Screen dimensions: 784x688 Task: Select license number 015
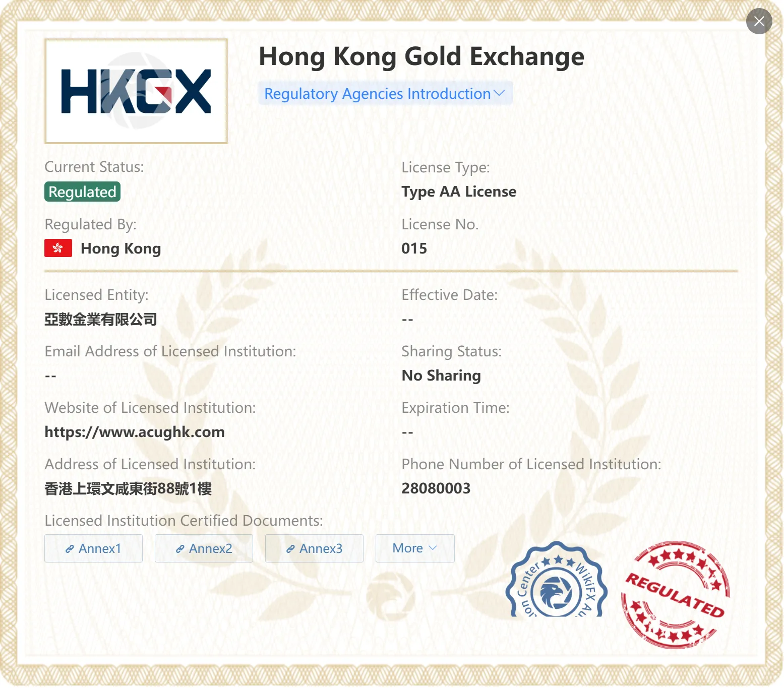[x=414, y=248]
